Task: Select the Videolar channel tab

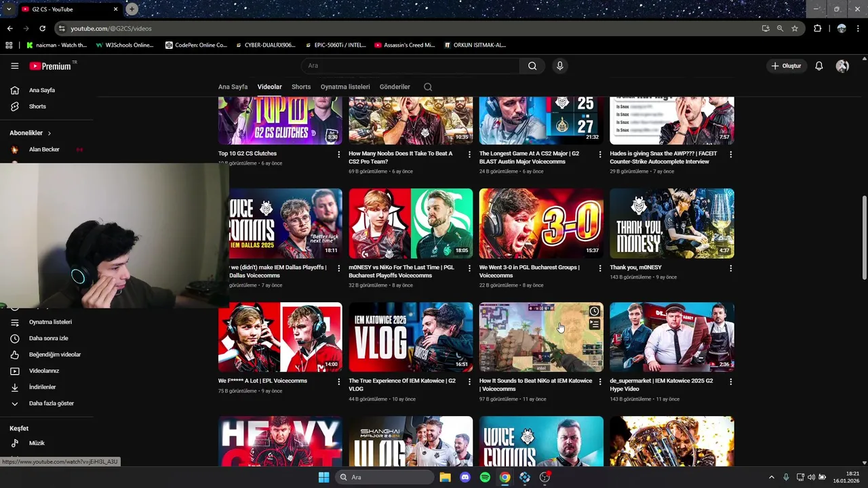Action: pyautogui.click(x=269, y=87)
